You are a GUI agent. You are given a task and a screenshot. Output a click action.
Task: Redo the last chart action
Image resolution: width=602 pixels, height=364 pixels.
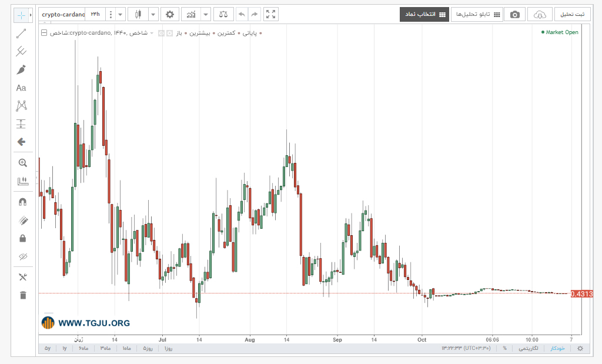(x=254, y=15)
